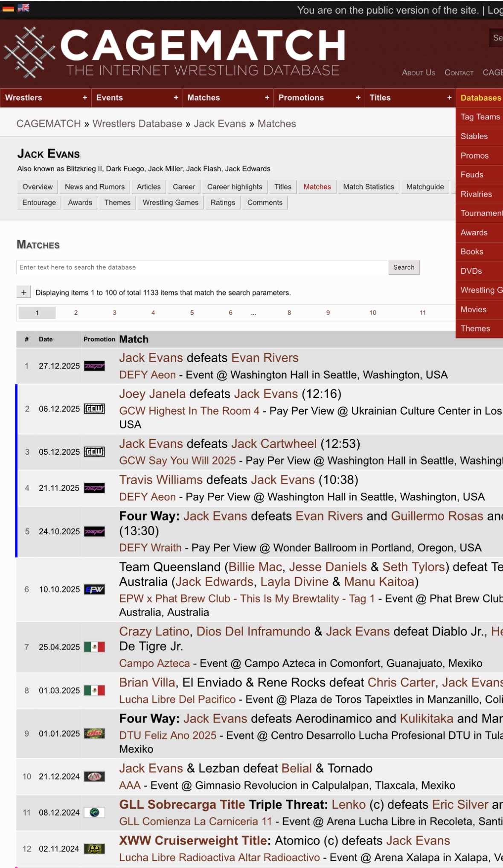This screenshot has width=503, height=868.
Task: Focus the match database search field
Action: click(x=201, y=267)
